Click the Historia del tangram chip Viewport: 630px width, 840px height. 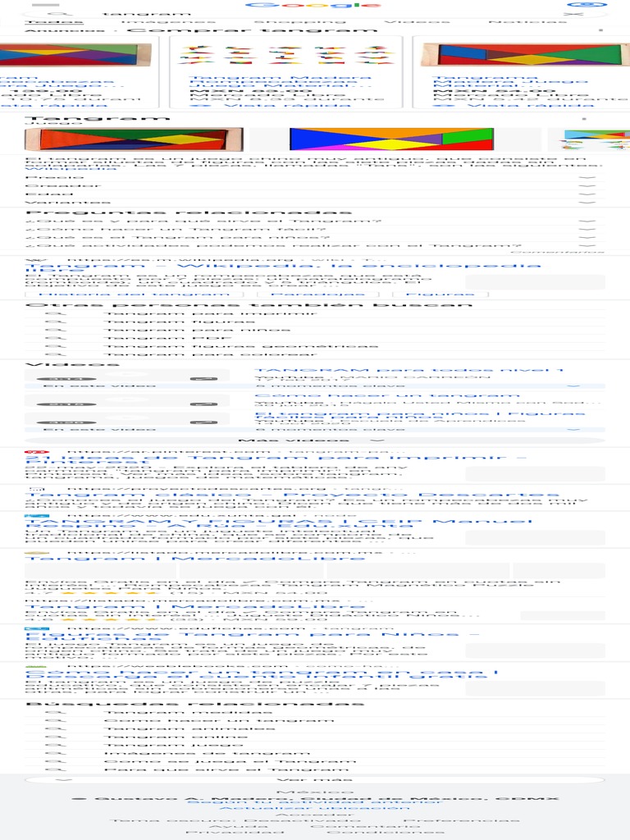tap(134, 294)
